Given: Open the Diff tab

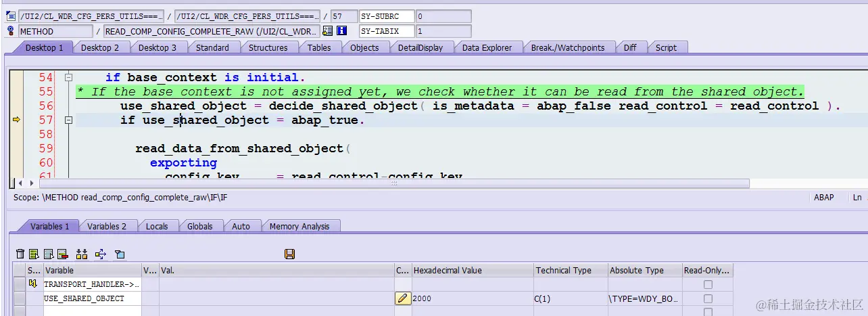Looking at the screenshot, I should 630,47.
